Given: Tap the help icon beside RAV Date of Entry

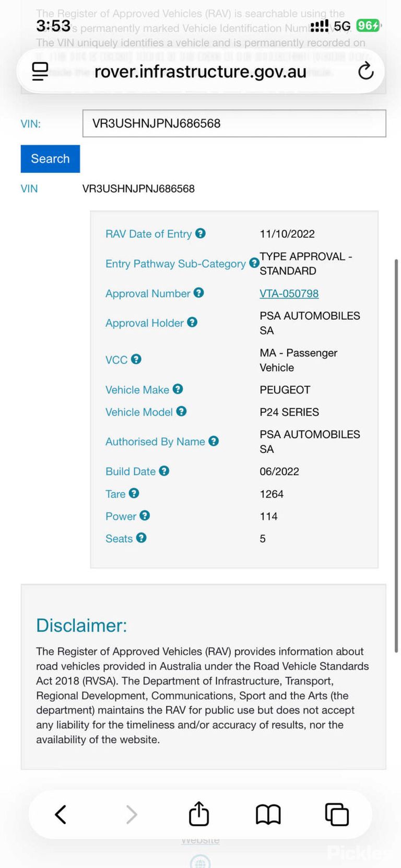Looking at the screenshot, I should (200, 234).
